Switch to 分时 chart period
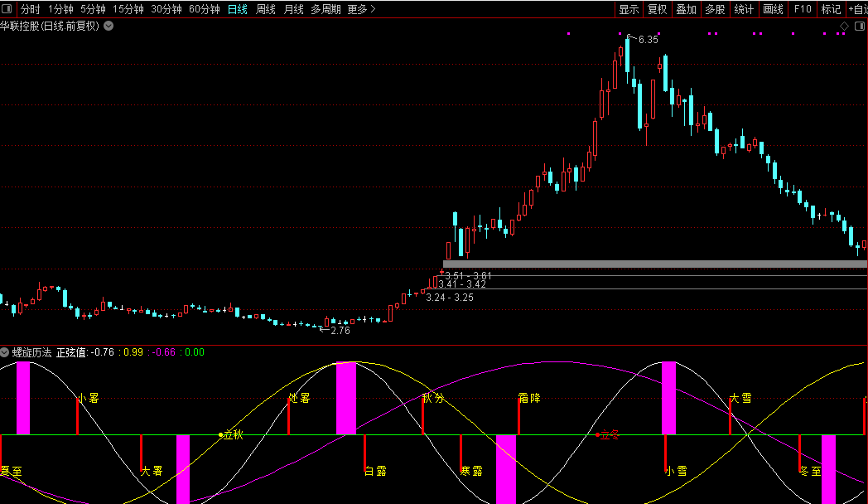Image resolution: width=868 pixels, height=504 pixels. 31,9
